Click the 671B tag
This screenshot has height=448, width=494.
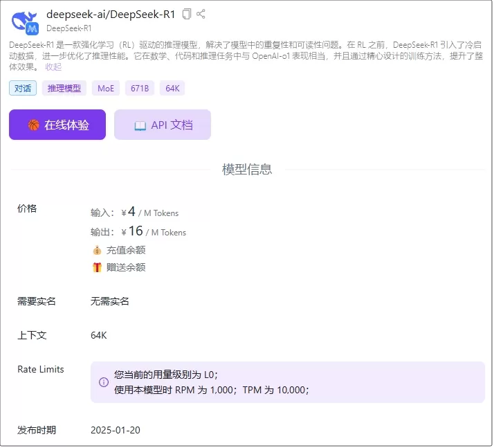(140, 88)
